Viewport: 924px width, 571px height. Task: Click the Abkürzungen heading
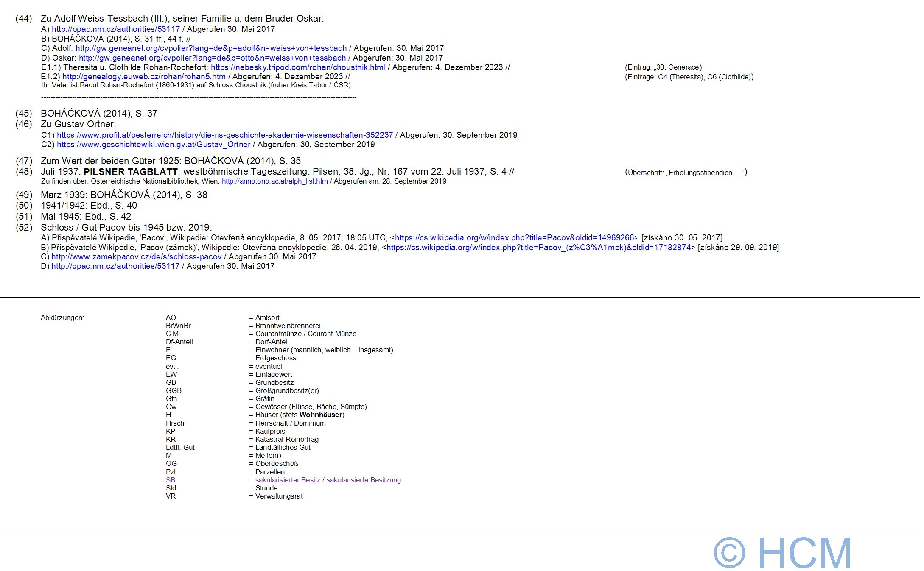62,318
